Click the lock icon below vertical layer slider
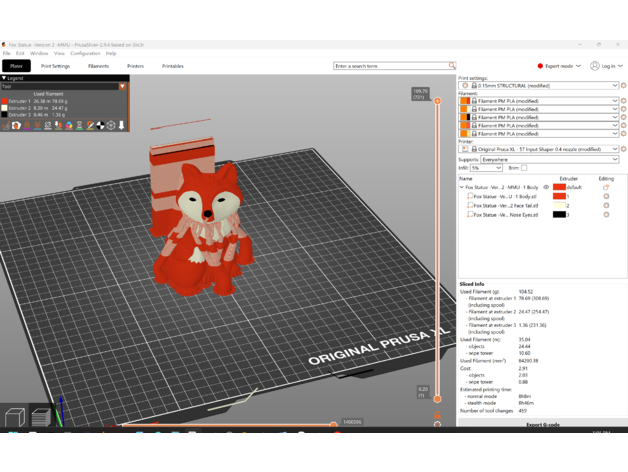Viewport: 628px width, 472px height. (x=437, y=415)
